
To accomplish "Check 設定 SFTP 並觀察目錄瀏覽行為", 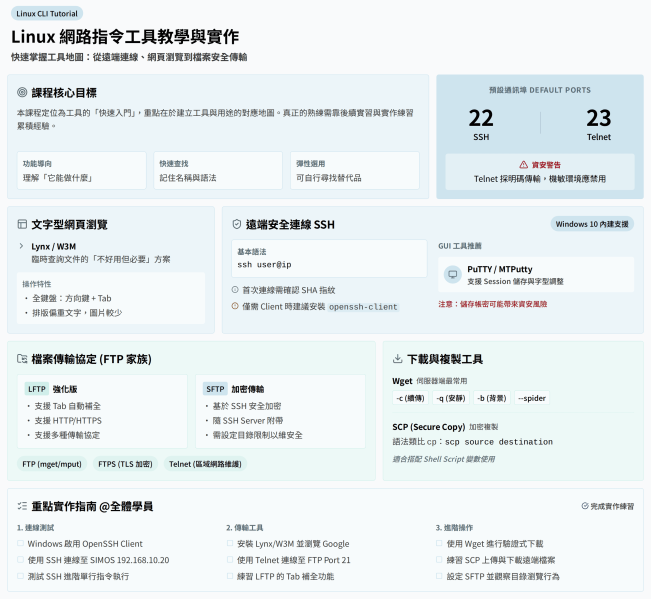I will point(439,576).
